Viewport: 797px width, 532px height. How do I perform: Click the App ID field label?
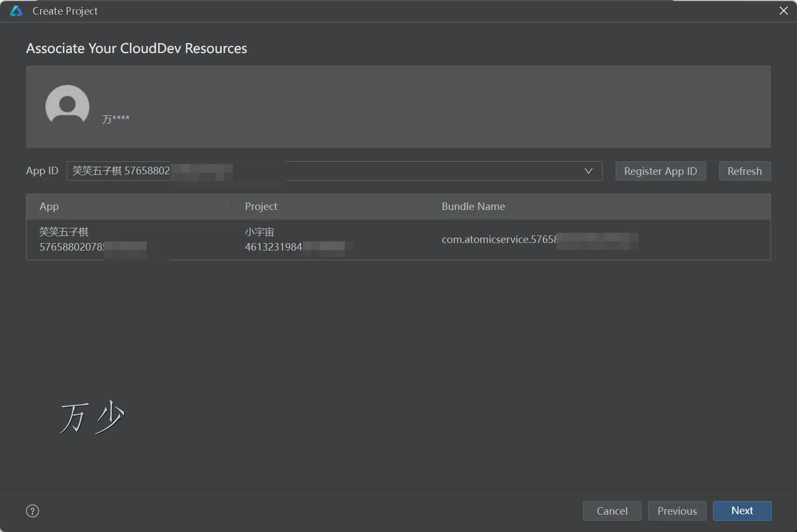[42, 171]
